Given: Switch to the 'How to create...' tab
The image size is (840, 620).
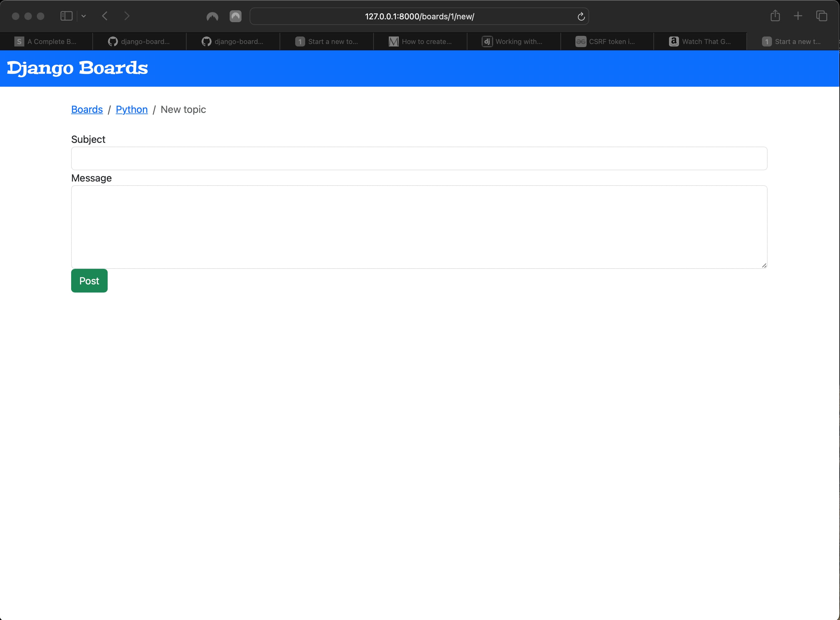Looking at the screenshot, I should 420,42.
